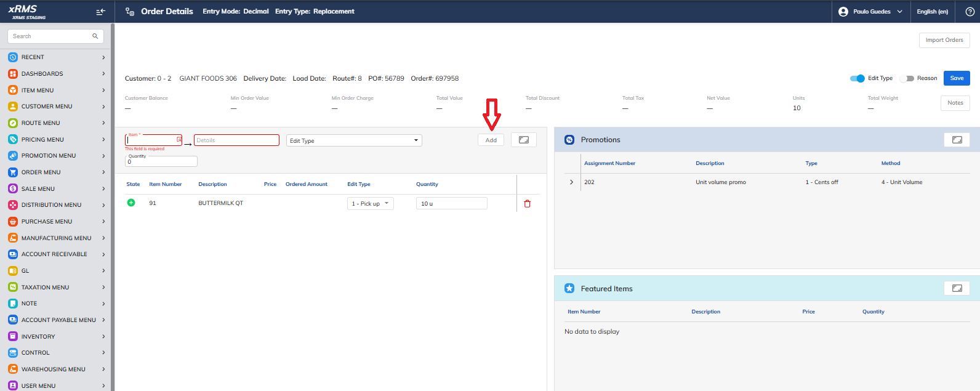Image resolution: width=980 pixels, height=391 pixels.
Task: Click the PRICING MENU icon
Action: pos(13,139)
